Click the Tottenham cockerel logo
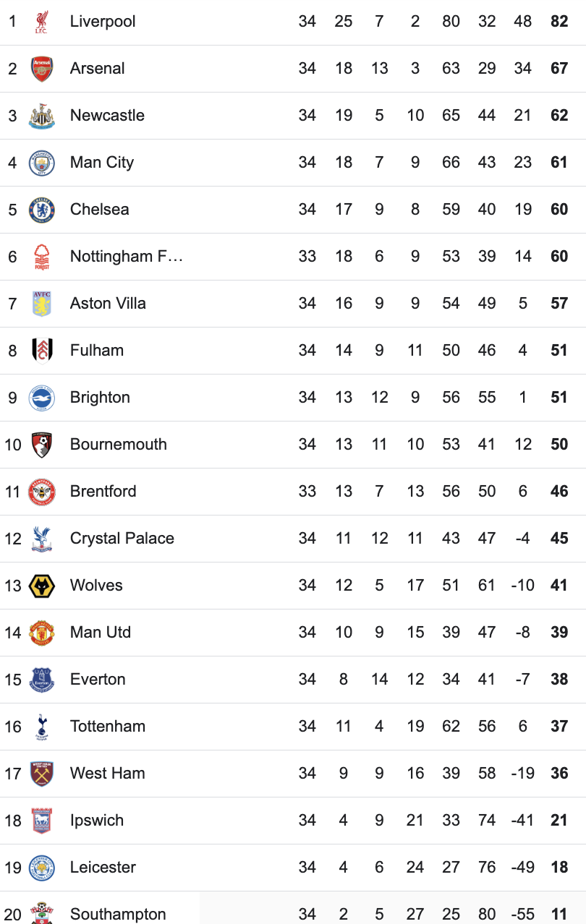This screenshot has width=586, height=924. click(x=42, y=727)
